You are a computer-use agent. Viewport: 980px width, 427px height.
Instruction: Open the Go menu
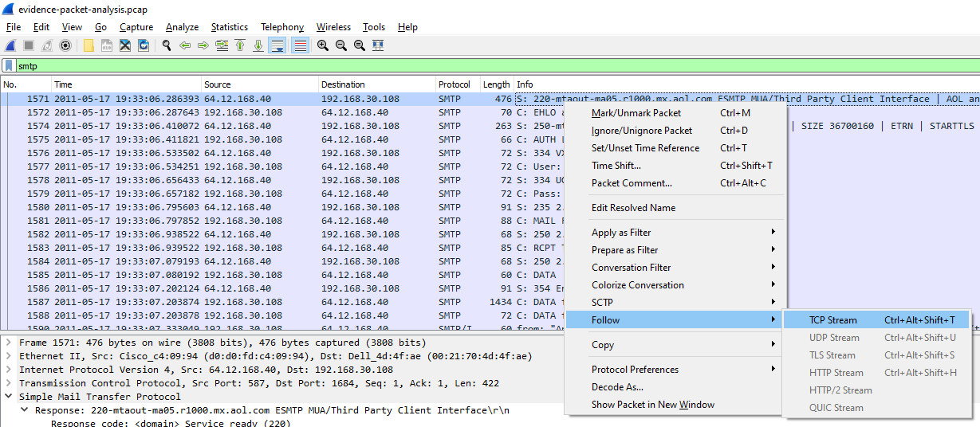pos(100,27)
